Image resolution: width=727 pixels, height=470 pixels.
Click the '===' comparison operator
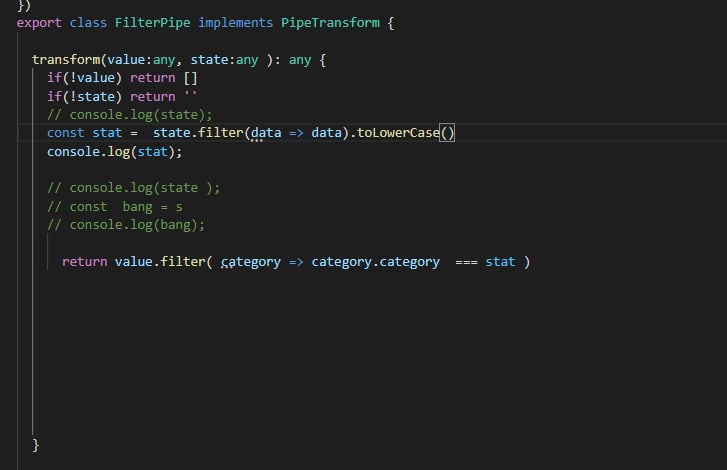coord(466,262)
